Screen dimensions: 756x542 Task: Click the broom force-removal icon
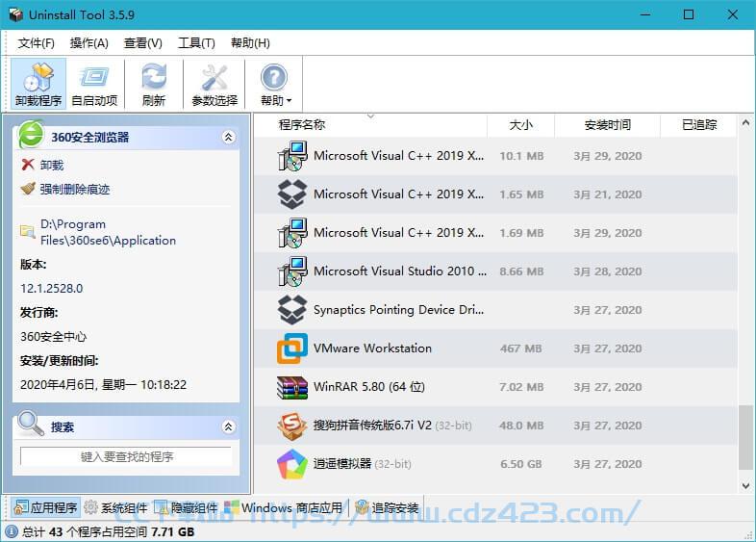[x=28, y=189]
